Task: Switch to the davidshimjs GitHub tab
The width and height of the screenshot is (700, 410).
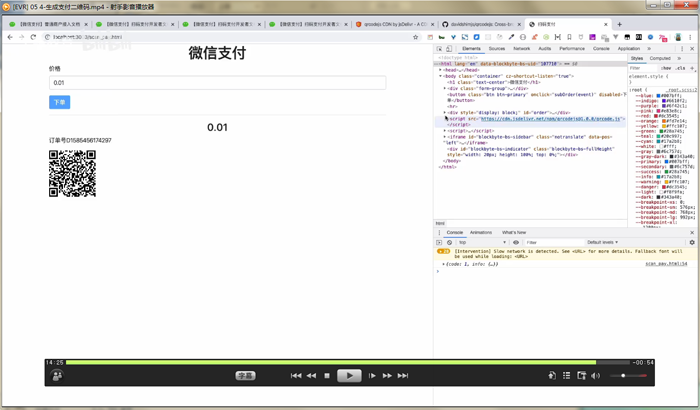Action: point(480,24)
